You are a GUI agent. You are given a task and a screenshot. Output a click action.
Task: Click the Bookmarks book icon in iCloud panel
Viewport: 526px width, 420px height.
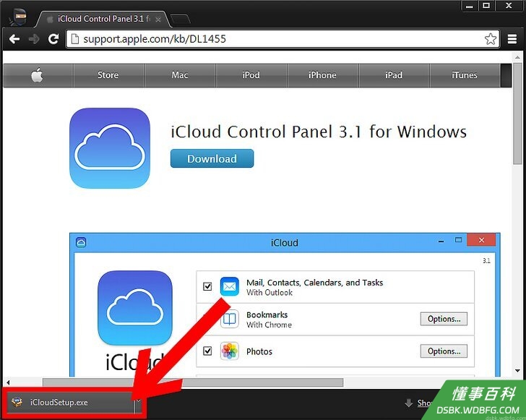pyautogui.click(x=230, y=319)
